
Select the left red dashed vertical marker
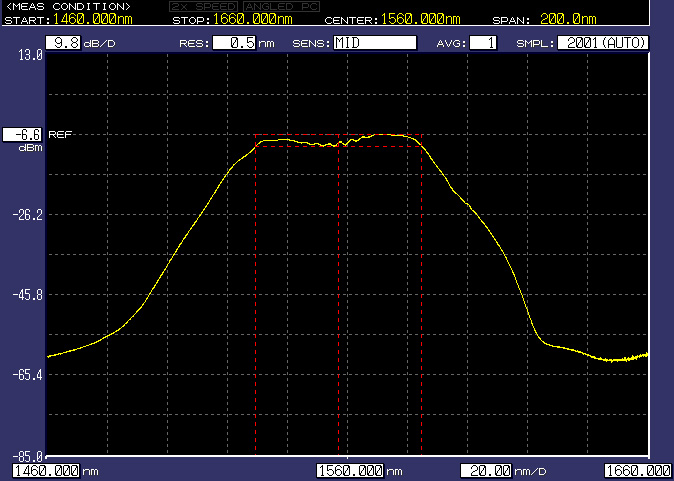255,294
